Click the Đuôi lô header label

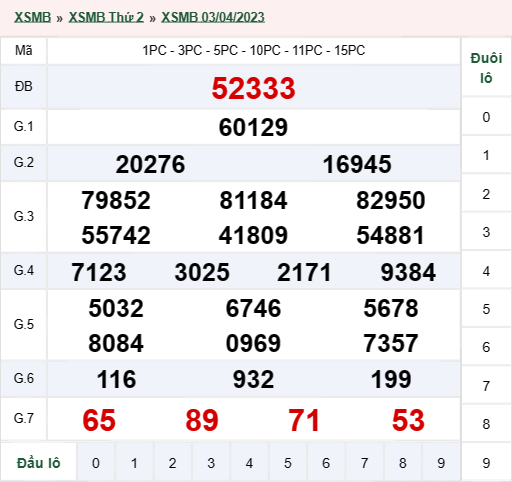tap(486, 68)
